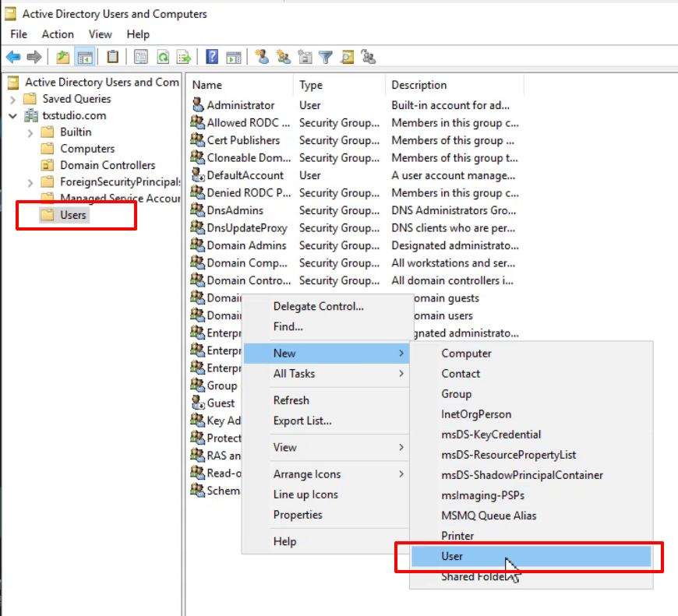Viewport: 678px width, 616px height.
Task: Select msImaging-PSPs in New submenu
Action: pos(531,495)
